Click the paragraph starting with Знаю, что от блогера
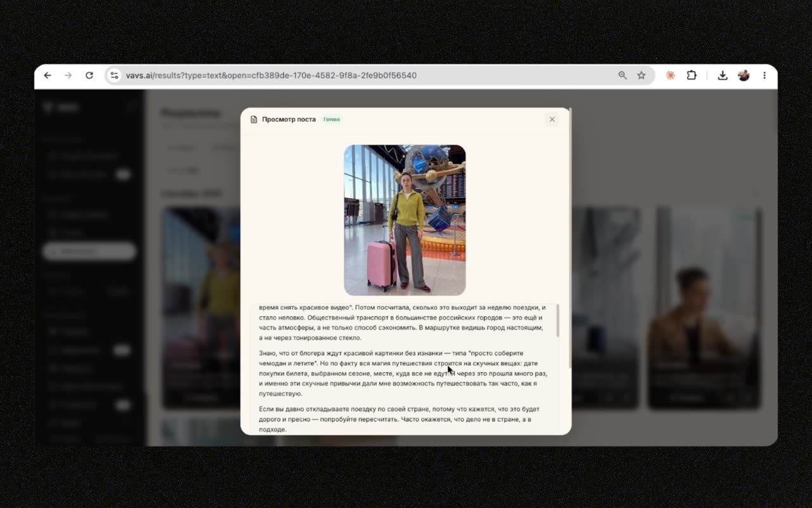The width and height of the screenshot is (812, 508). [403, 373]
